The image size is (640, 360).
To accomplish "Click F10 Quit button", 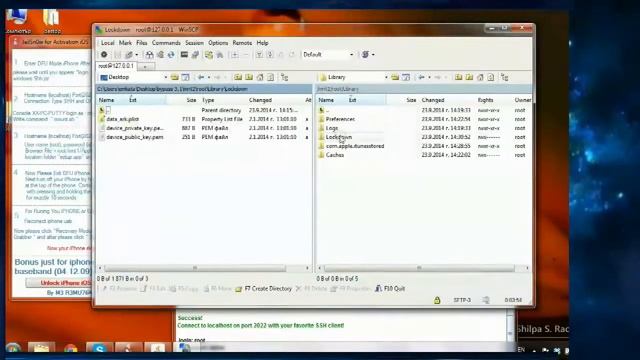I will pyautogui.click(x=390, y=289).
